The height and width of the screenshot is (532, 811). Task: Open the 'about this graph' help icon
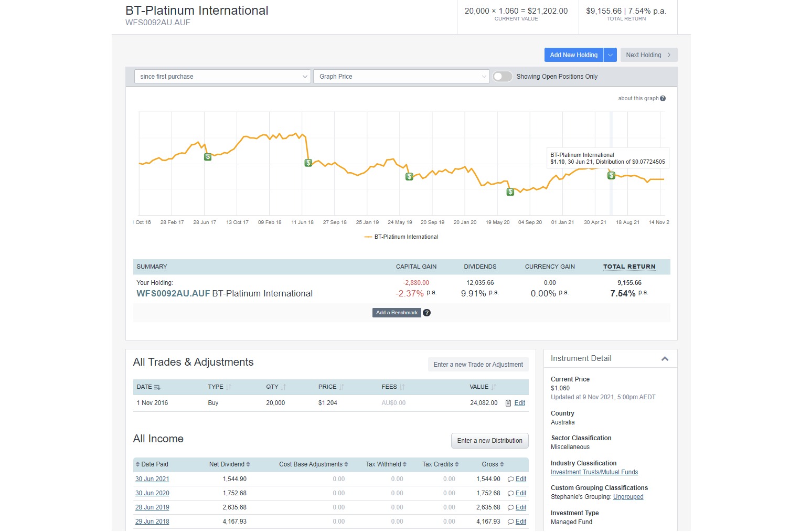663,99
